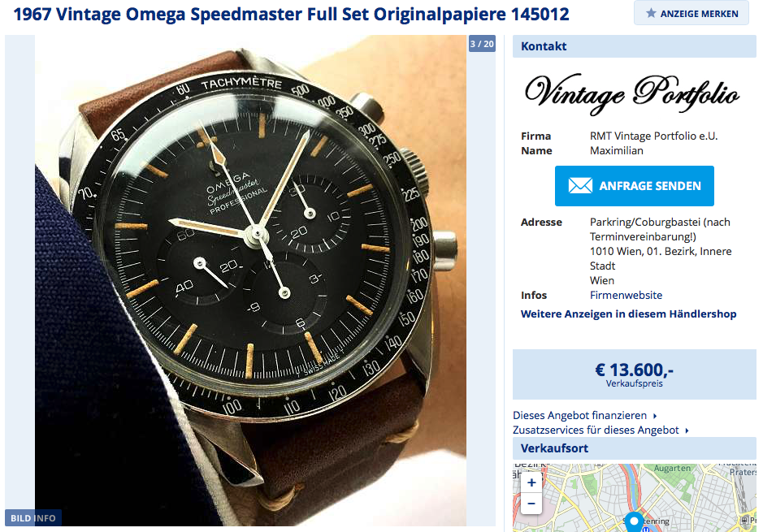Click the 3 / 20 image counter

(482, 44)
